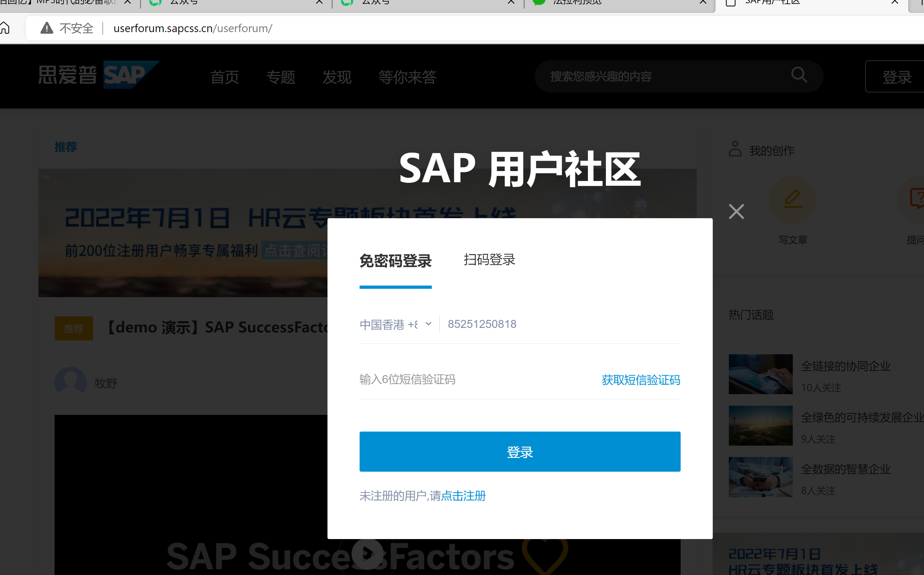Click 我的创作 text

pyautogui.click(x=771, y=151)
